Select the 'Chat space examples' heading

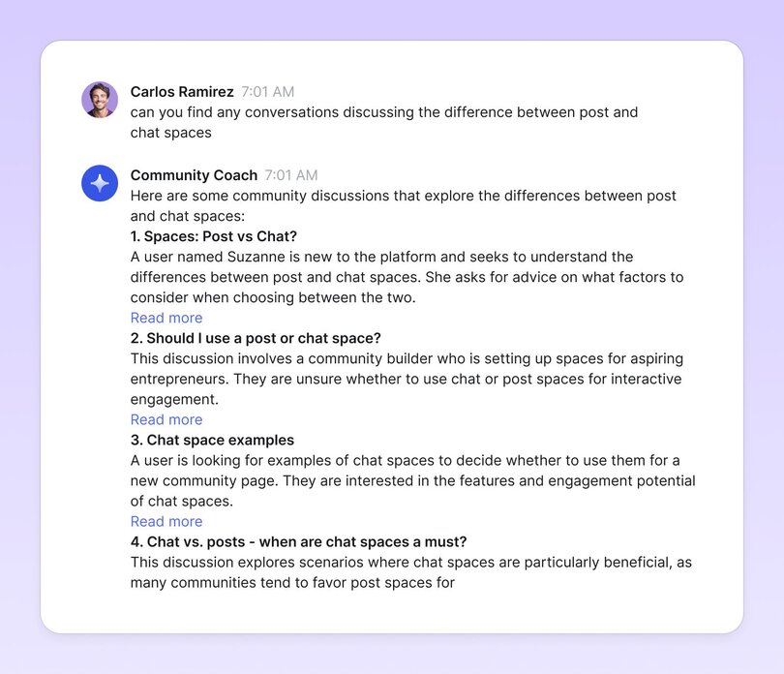pos(213,440)
